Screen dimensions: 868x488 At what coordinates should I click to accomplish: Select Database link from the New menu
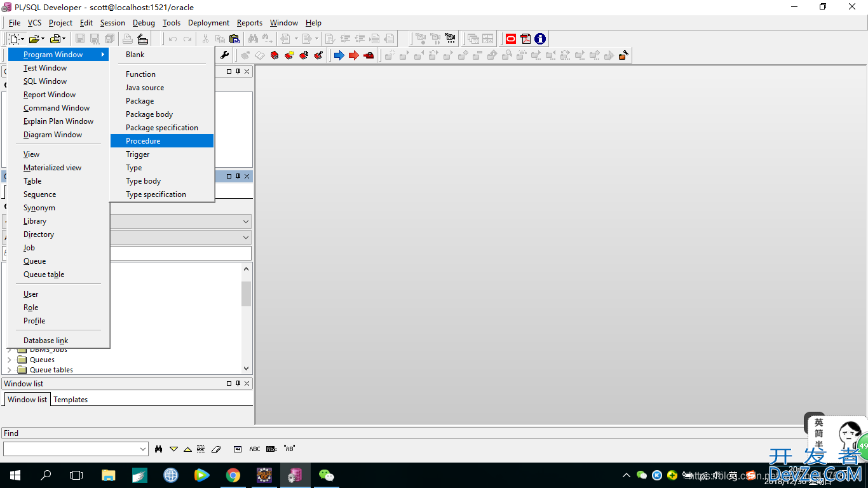coord(58,341)
